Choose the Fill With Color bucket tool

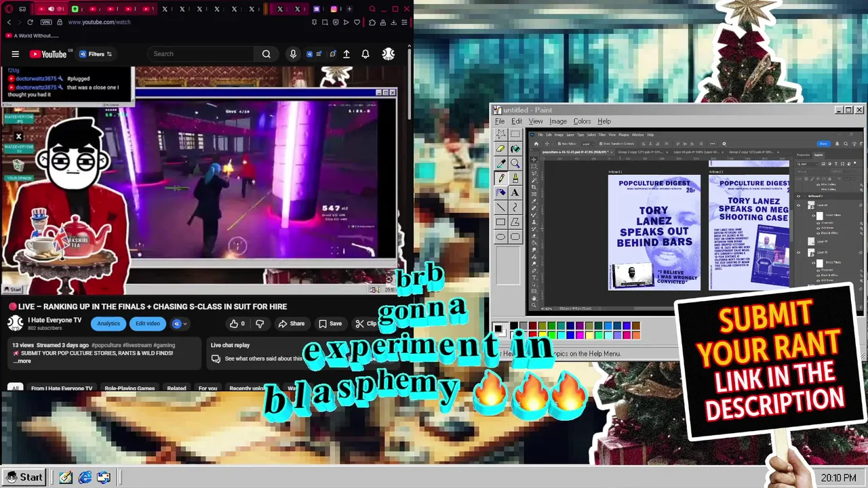(x=515, y=149)
